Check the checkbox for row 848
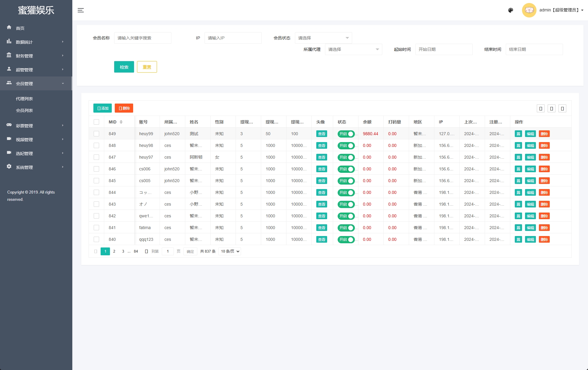588x370 pixels. coord(96,145)
